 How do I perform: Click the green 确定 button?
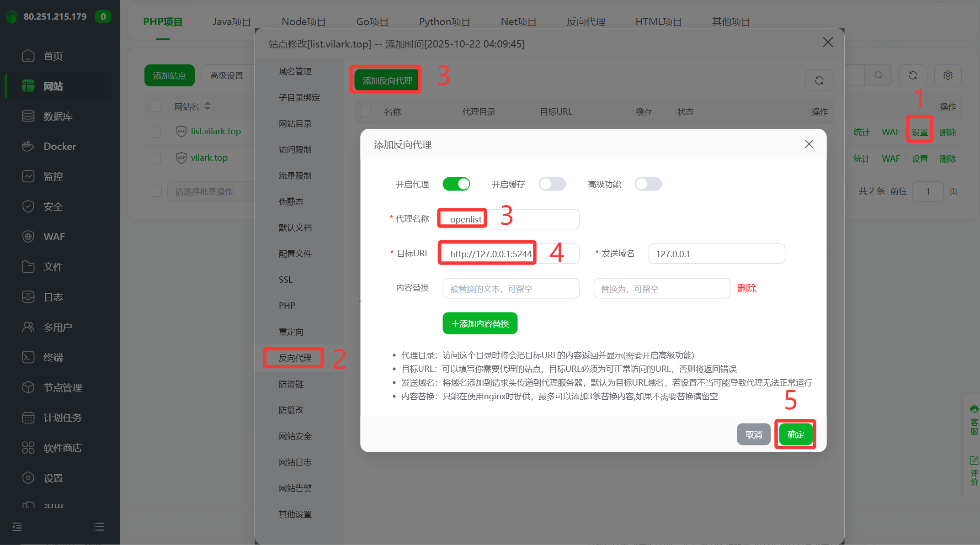795,434
